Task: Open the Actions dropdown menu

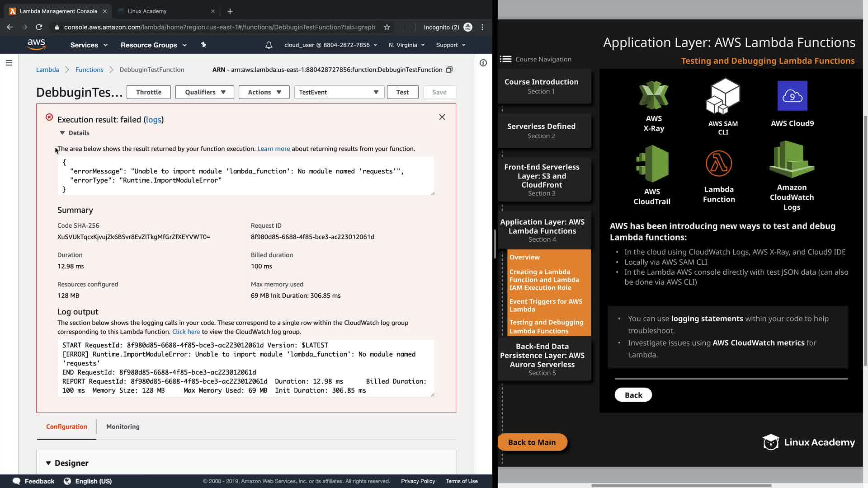Action: pyautogui.click(x=264, y=92)
